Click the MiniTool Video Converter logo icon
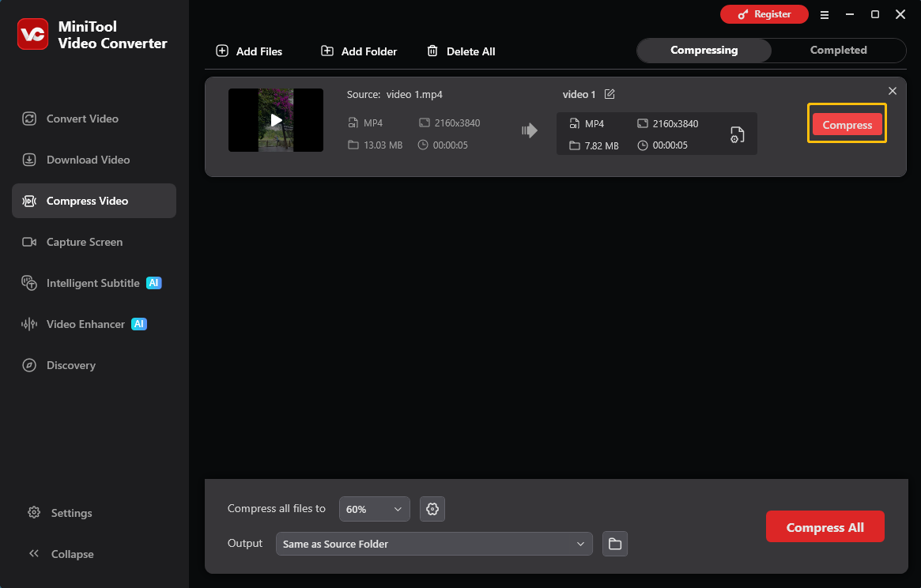This screenshot has width=921, height=588. 33,34
